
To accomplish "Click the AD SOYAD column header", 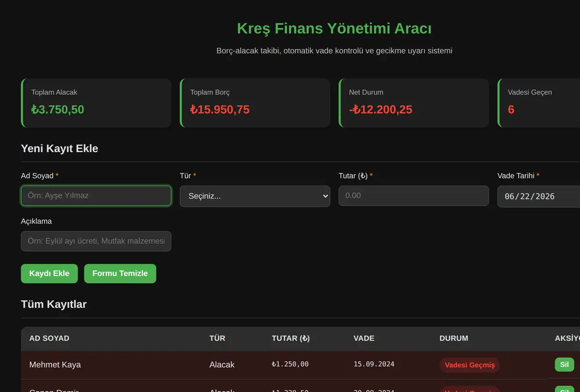I will [x=49, y=338].
